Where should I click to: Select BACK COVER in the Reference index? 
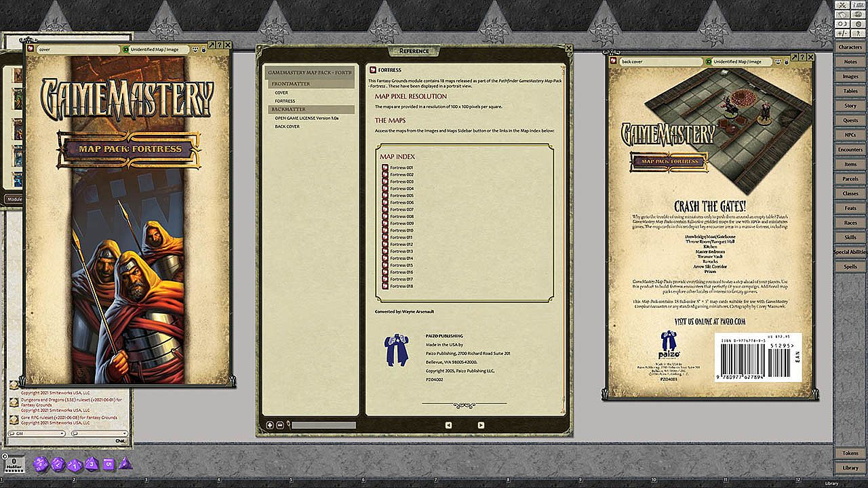287,126
